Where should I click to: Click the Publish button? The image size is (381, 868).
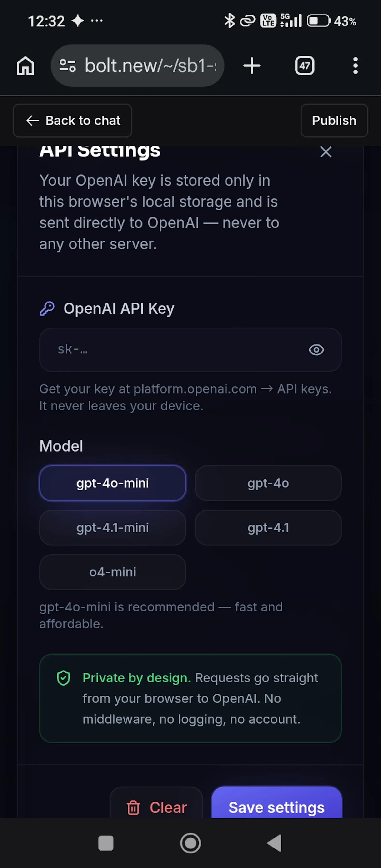tap(334, 120)
